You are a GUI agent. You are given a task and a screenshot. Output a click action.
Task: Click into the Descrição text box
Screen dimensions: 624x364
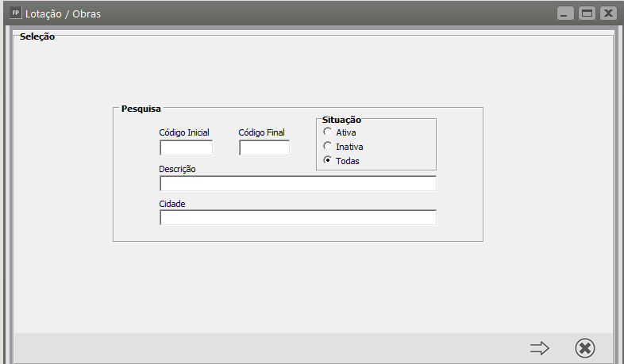[x=298, y=184]
